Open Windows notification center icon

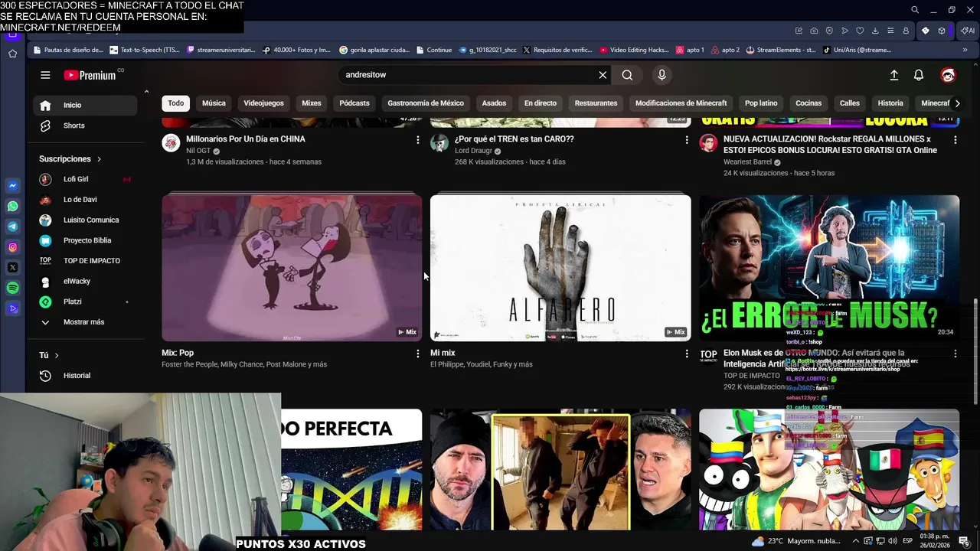click(x=964, y=541)
